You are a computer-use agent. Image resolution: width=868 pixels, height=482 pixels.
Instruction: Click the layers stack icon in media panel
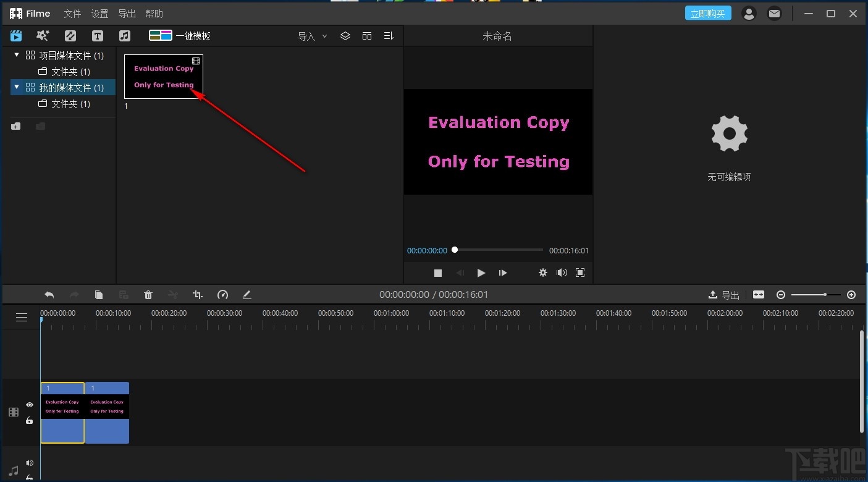[345, 36]
